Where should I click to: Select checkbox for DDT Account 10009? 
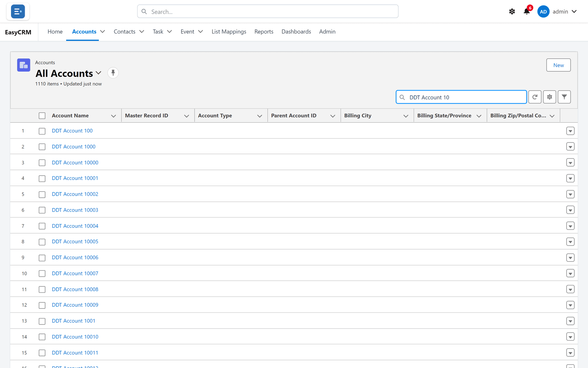[42, 305]
